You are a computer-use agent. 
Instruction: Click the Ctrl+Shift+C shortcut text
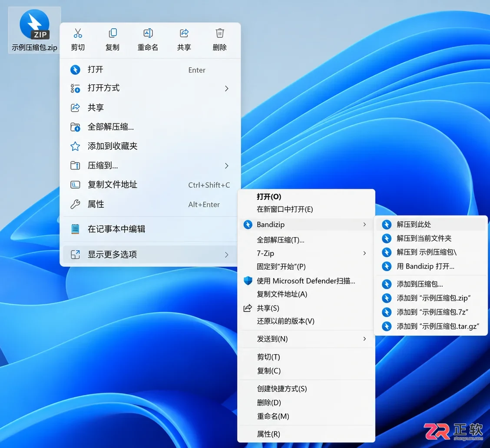click(x=209, y=185)
